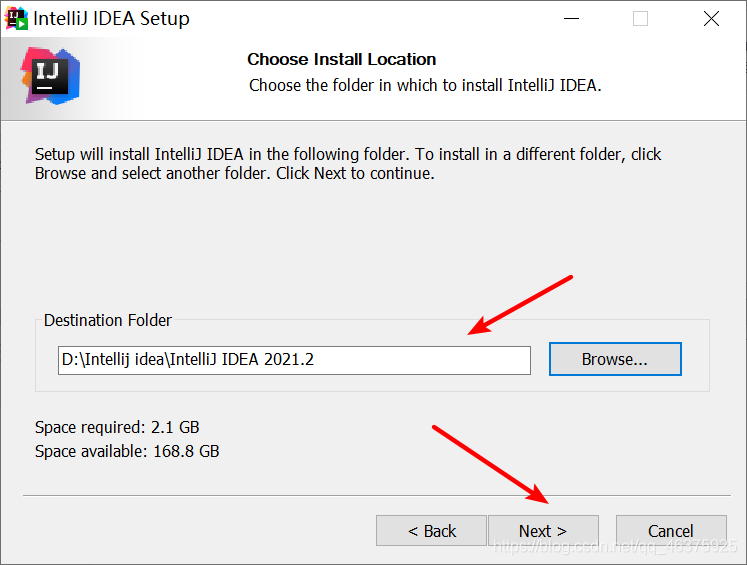The height and width of the screenshot is (565, 747).
Task: Open the Browse... folder picker
Action: [x=615, y=359]
